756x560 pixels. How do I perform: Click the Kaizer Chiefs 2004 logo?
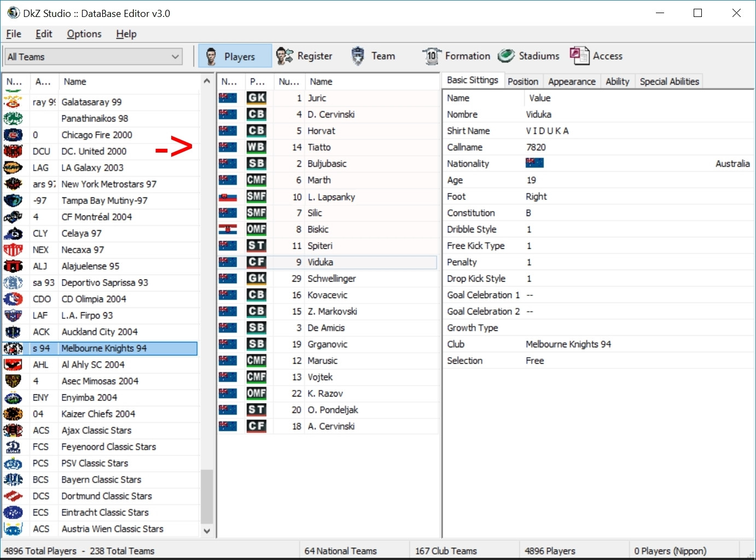point(13,413)
